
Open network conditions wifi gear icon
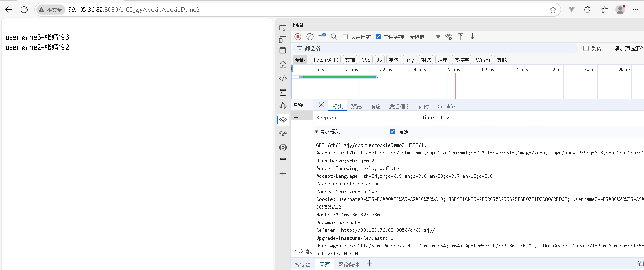click(449, 37)
